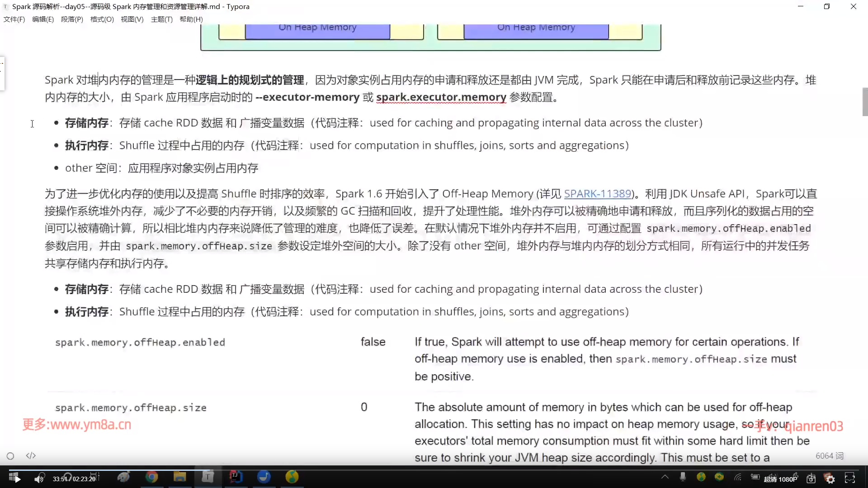The image size is (868, 488).
Task: Expand the system tray hidden icons chevron
Action: [x=665, y=477]
